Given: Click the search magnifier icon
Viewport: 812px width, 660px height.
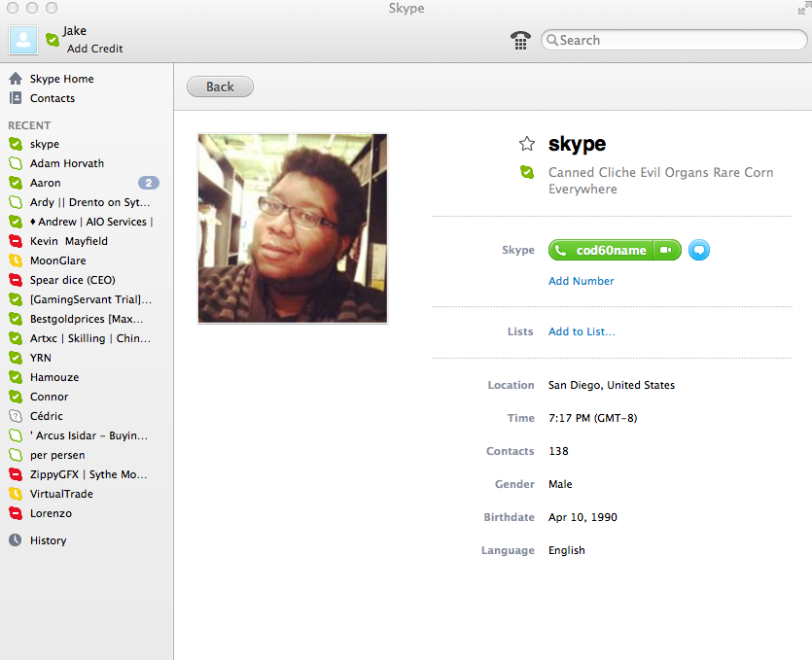Looking at the screenshot, I should click(552, 40).
